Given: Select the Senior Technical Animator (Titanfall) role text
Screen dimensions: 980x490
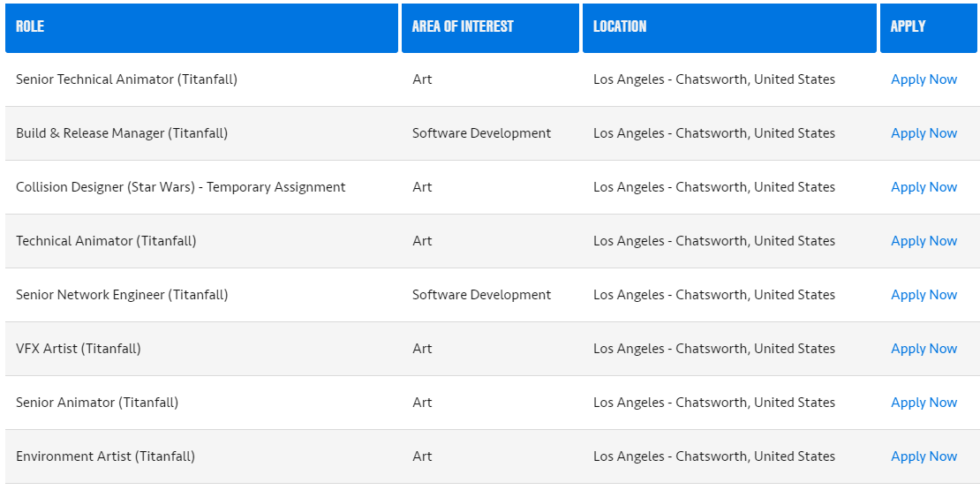Looking at the screenshot, I should tap(126, 79).
